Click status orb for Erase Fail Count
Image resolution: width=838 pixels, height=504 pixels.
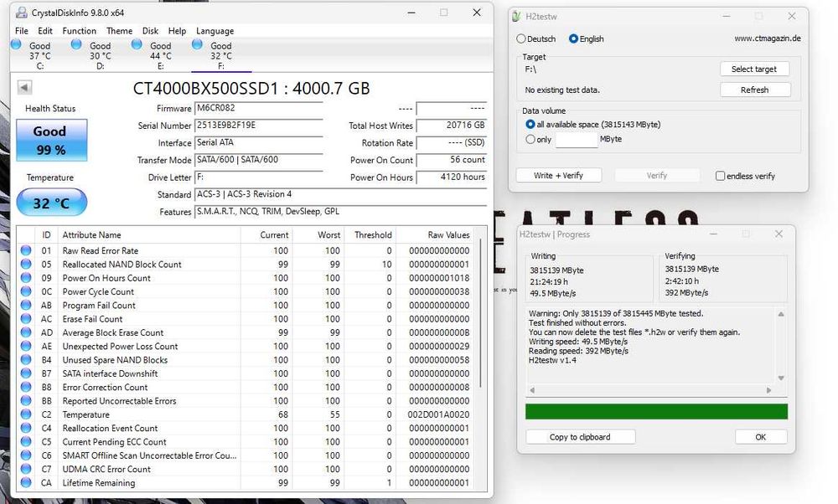point(26,319)
